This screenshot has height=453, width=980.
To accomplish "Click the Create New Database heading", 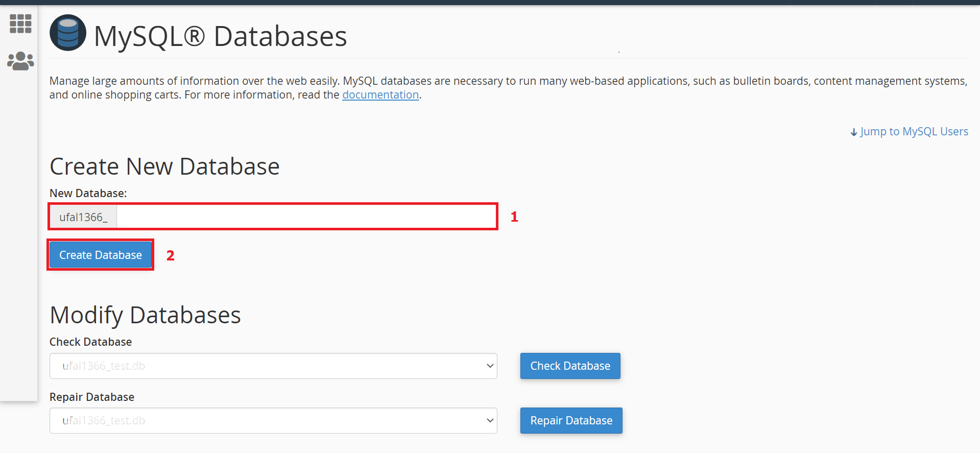I will pyautogui.click(x=164, y=166).
